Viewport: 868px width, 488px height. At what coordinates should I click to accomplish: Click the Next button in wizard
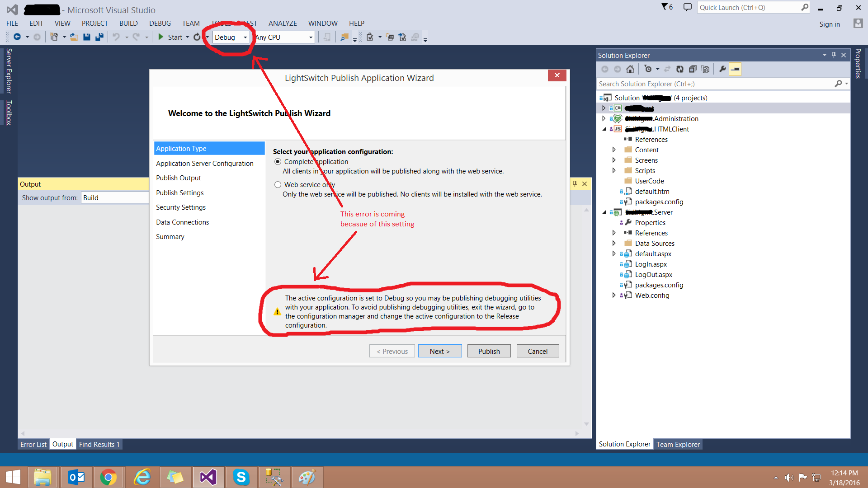tap(440, 351)
